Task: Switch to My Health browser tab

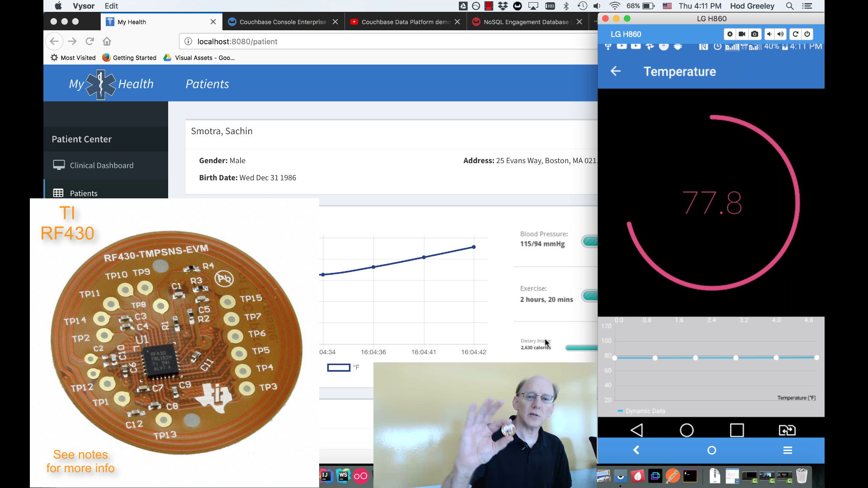Action: (161, 22)
